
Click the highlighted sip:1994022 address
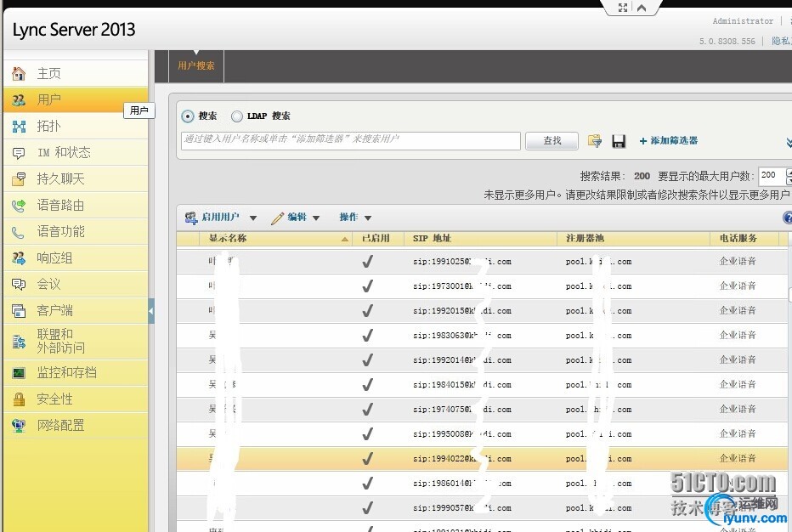(x=461, y=459)
